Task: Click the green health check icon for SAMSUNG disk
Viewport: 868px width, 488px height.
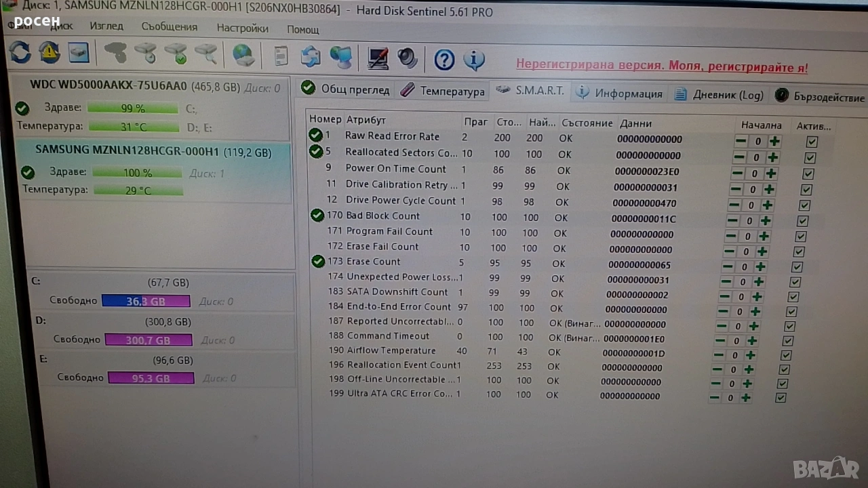Action: click(27, 172)
